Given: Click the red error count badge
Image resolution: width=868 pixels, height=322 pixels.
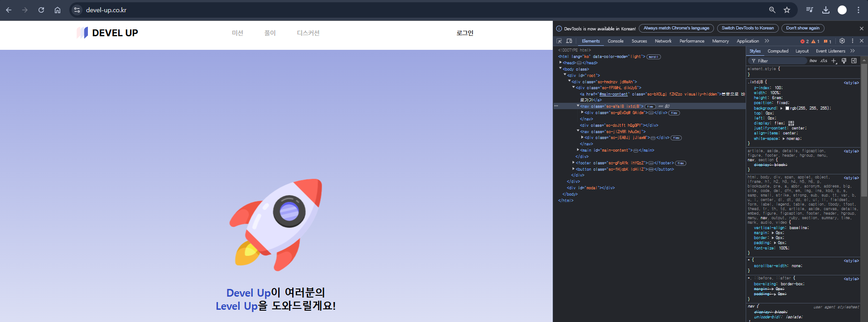Looking at the screenshot, I should click(805, 41).
